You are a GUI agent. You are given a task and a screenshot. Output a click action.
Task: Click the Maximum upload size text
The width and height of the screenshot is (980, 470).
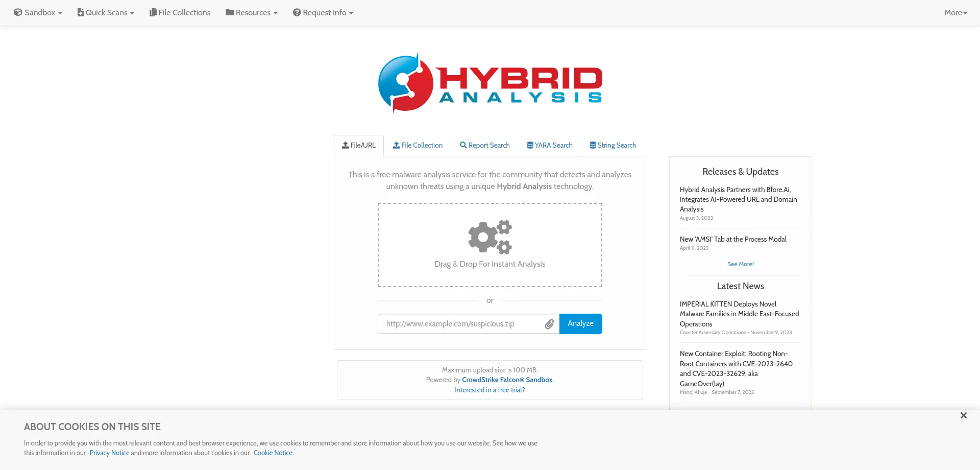490,370
